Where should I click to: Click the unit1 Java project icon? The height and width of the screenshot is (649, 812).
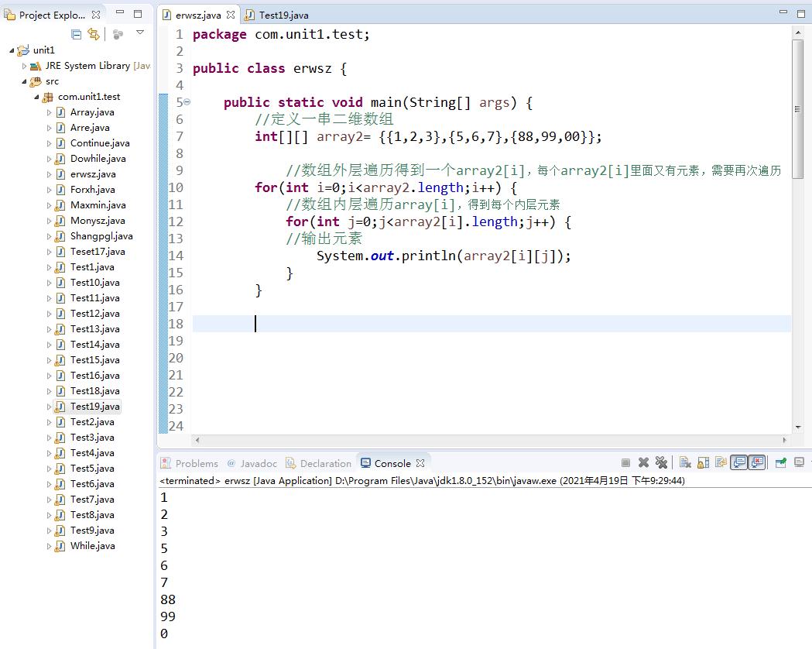(x=23, y=50)
